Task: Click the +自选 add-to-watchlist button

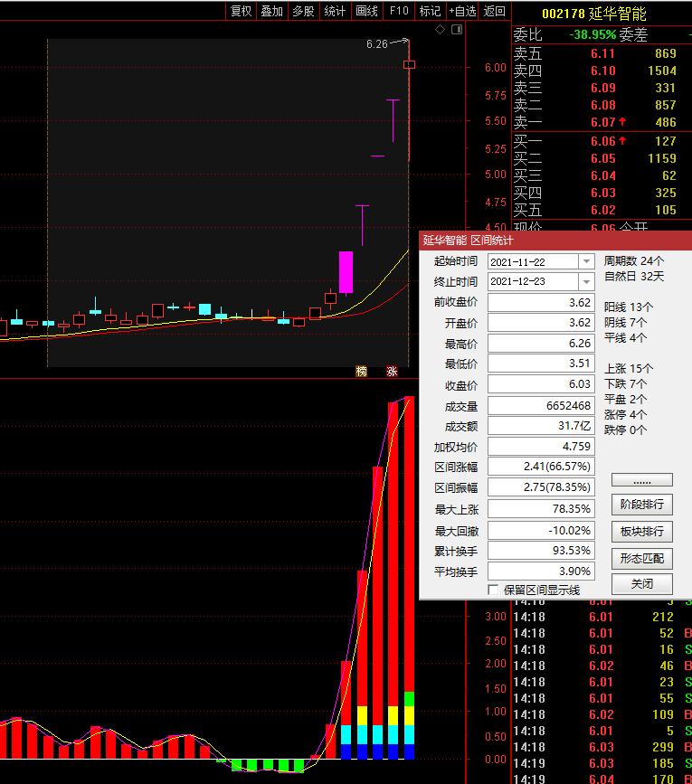Action: click(x=461, y=11)
